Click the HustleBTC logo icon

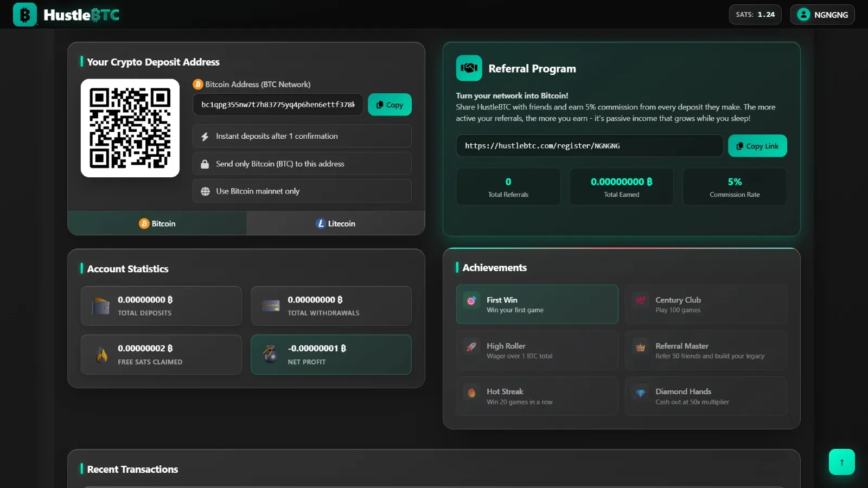[25, 15]
